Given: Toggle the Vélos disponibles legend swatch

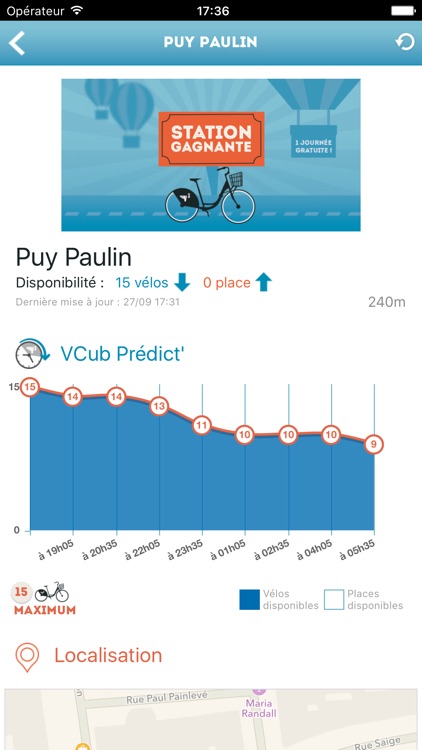Looking at the screenshot, I should (x=249, y=600).
